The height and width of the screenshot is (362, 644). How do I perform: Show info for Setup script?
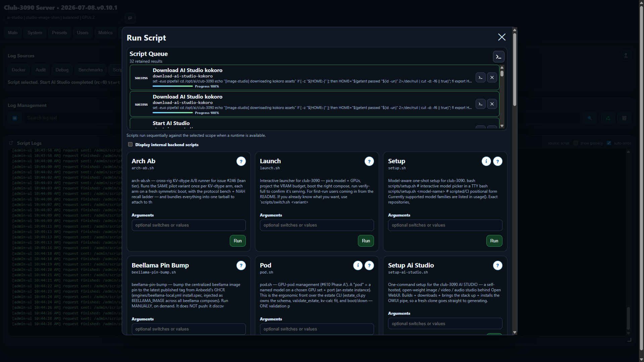pos(486,162)
